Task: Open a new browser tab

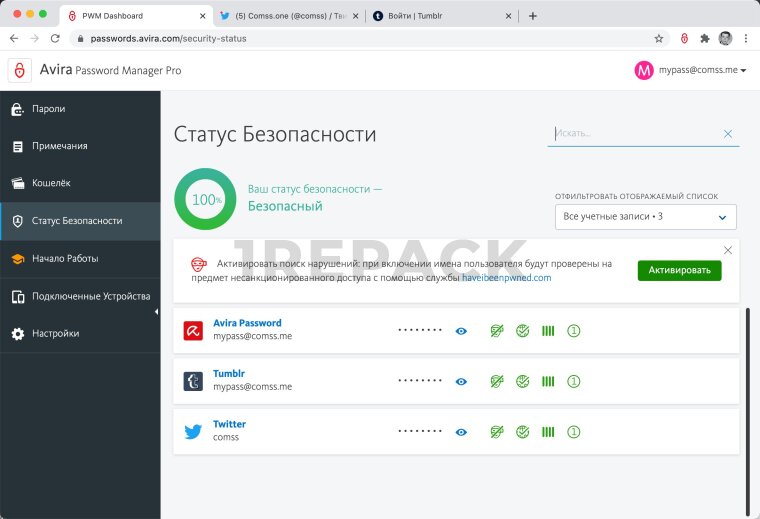Action: point(533,16)
